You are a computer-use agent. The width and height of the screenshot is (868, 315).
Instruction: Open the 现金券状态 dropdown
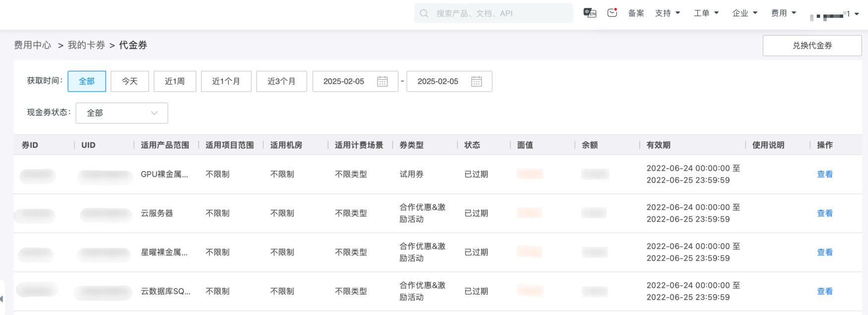point(122,113)
